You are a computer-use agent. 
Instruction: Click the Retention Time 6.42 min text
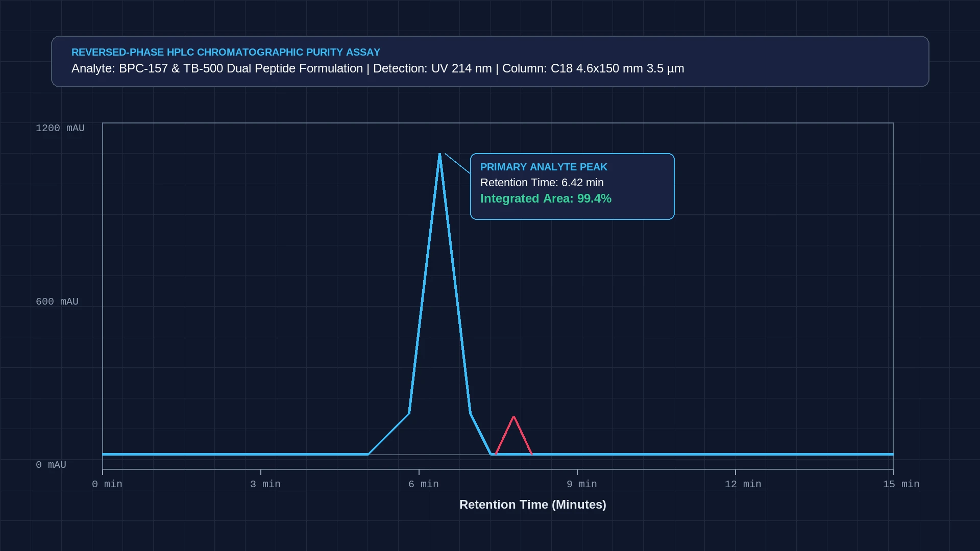pyautogui.click(x=542, y=183)
